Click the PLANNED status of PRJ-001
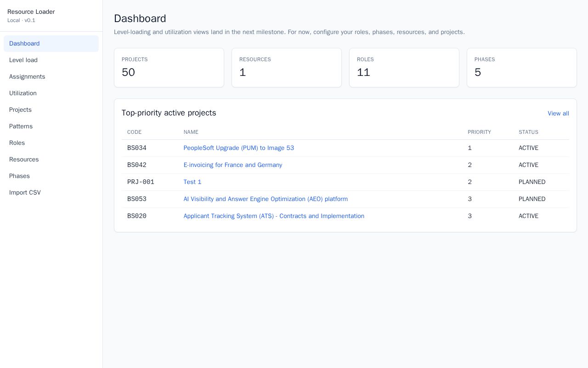The height and width of the screenshot is (368, 588). (532, 182)
